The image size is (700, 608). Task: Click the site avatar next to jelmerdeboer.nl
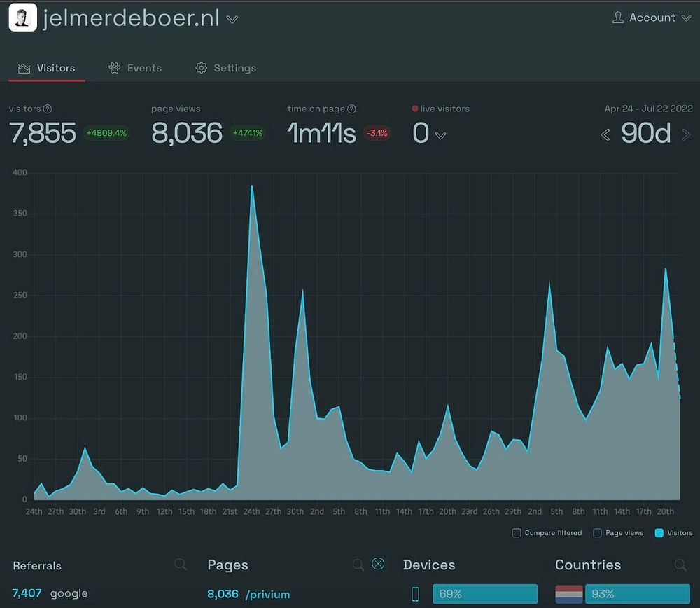tap(23, 18)
